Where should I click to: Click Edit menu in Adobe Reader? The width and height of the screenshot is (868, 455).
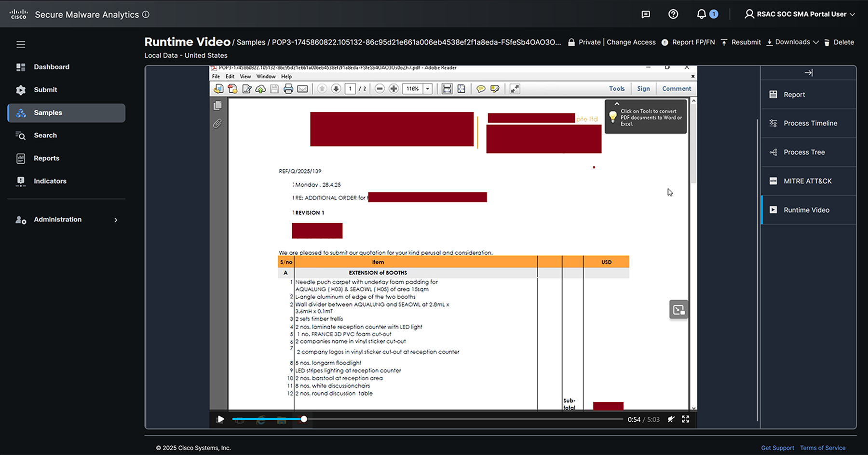pyautogui.click(x=230, y=77)
